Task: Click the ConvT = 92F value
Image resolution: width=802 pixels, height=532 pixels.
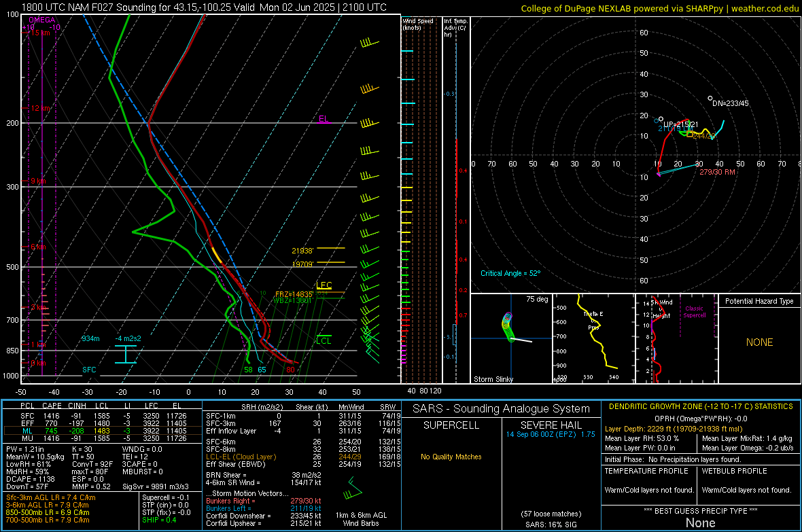Action: tap(92, 464)
